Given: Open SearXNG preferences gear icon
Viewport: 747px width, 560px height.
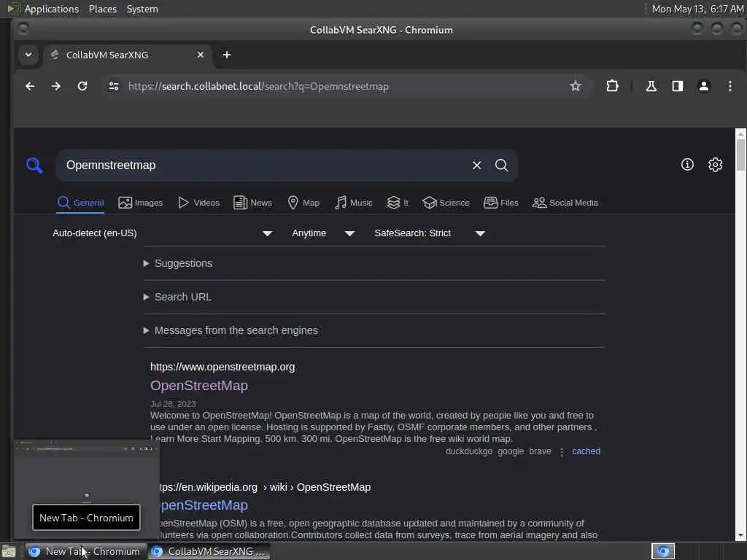Looking at the screenshot, I should coord(715,165).
